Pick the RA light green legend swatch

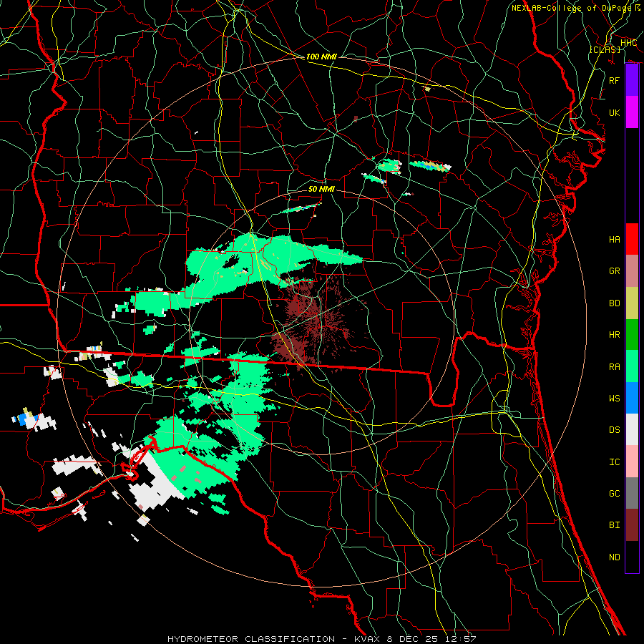tap(632, 366)
